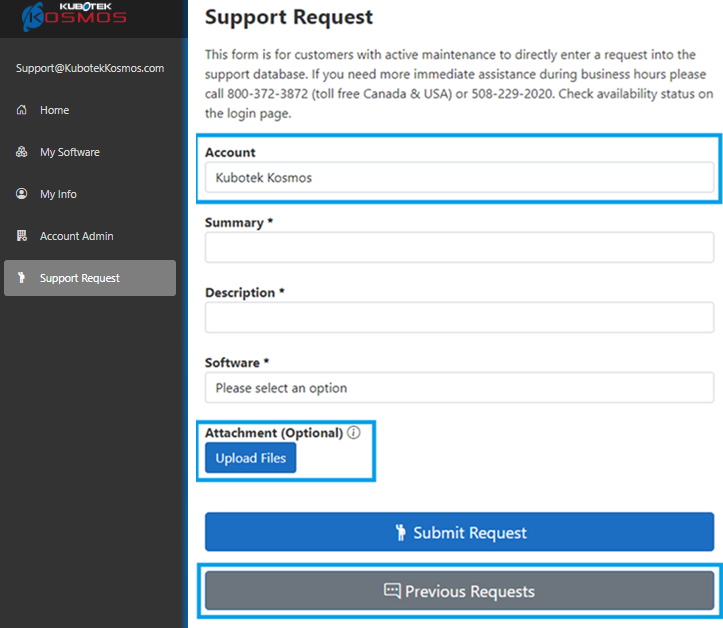Open the Software dropdown
The image size is (723, 628).
459,388
